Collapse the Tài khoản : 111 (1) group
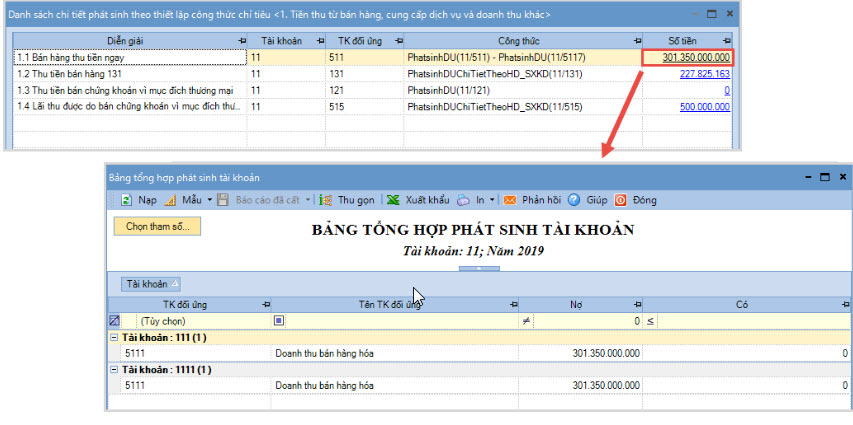This screenshot has height=425, width=853. (114, 337)
